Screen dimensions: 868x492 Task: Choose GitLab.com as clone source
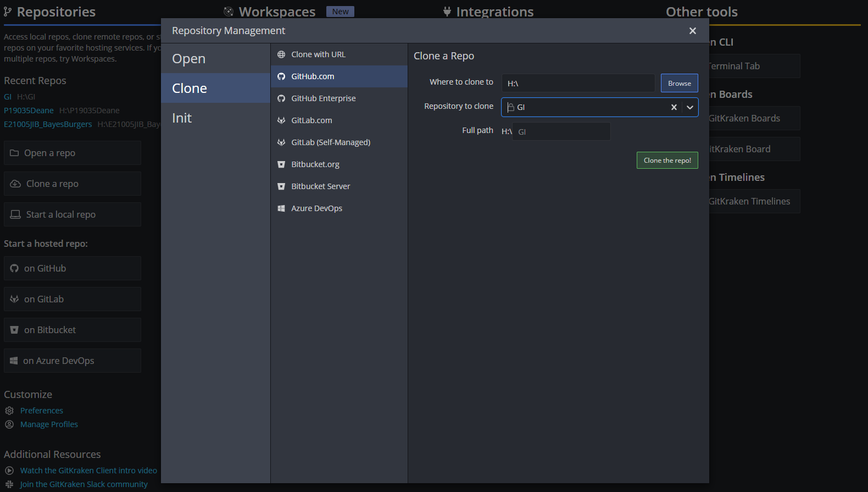339,120
